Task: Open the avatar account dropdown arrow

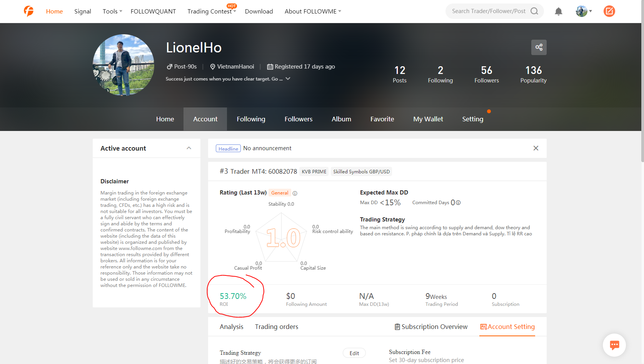Action: 591,11
